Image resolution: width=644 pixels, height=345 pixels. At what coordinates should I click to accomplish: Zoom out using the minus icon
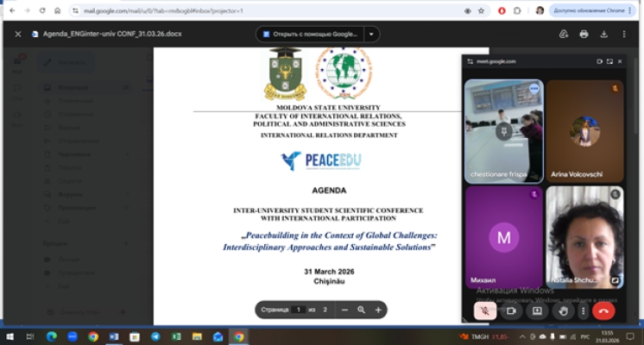point(344,310)
